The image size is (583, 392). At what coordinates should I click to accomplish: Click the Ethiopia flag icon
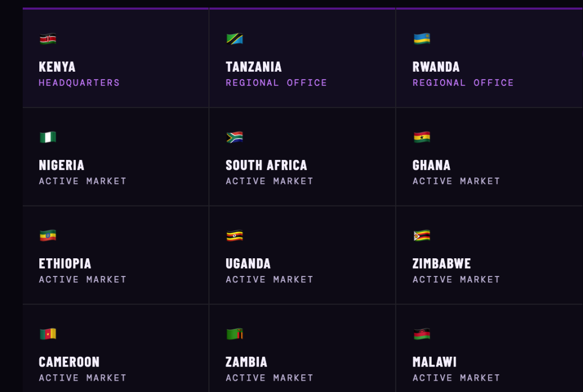48,236
